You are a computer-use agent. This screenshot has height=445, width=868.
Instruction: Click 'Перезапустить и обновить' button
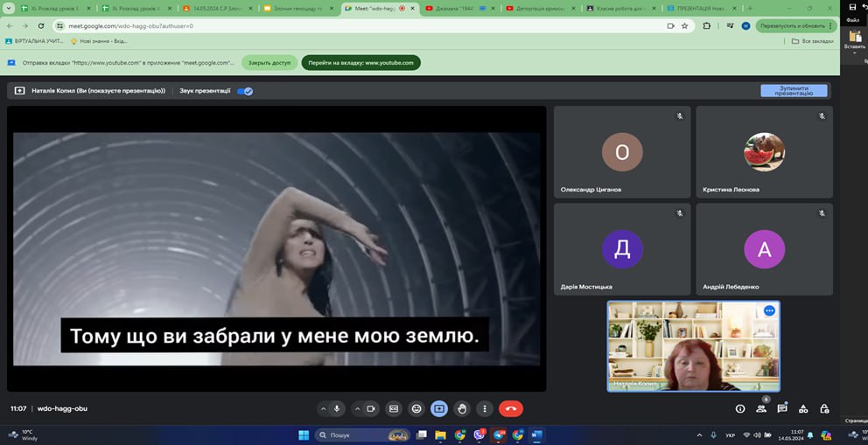pyautogui.click(x=795, y=26)
